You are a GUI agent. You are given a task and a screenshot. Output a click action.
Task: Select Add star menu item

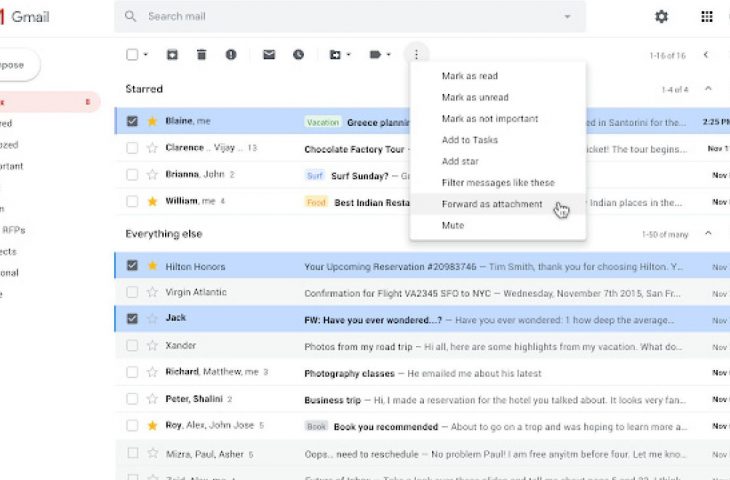click(x=498, y=161)
